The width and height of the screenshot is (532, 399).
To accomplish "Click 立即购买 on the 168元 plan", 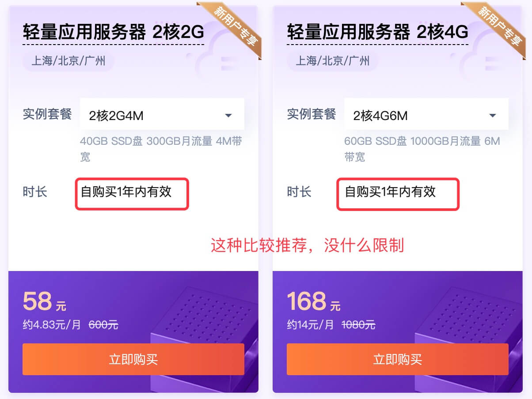I will (x=398, y=359).
